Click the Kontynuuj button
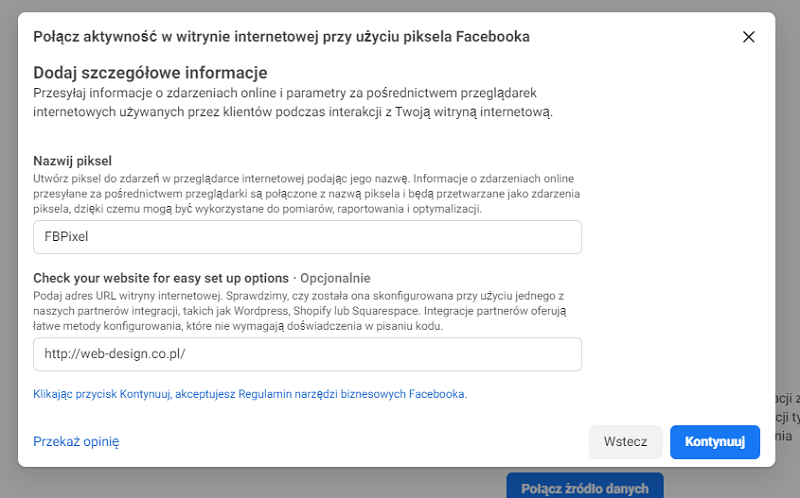This screenshot has height=498, width=800. (x=715, y=442)
